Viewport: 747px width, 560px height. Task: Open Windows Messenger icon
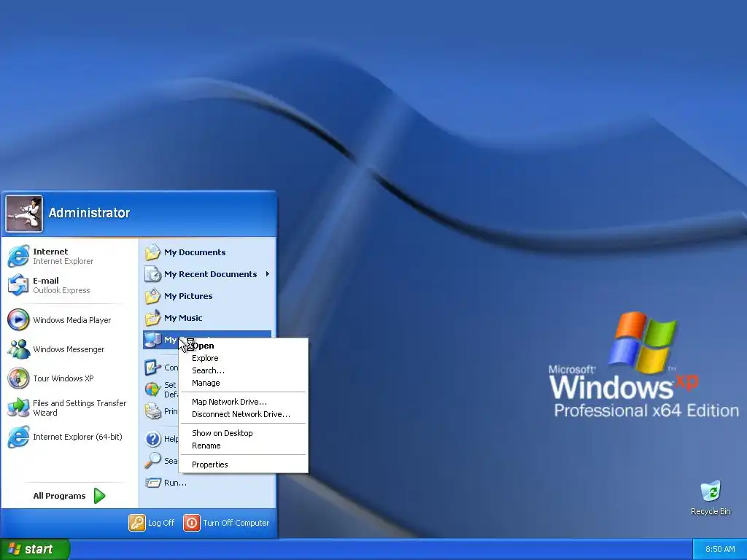(x=18, y=349)
